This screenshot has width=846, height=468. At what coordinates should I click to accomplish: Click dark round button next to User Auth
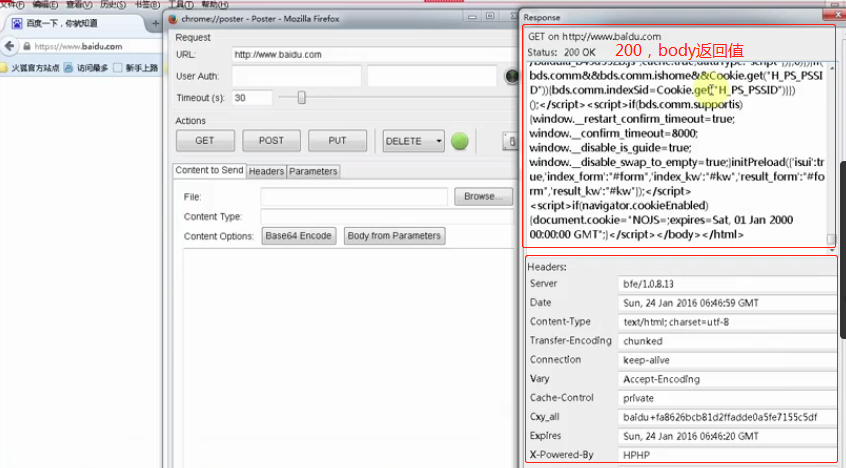[511, 76]
